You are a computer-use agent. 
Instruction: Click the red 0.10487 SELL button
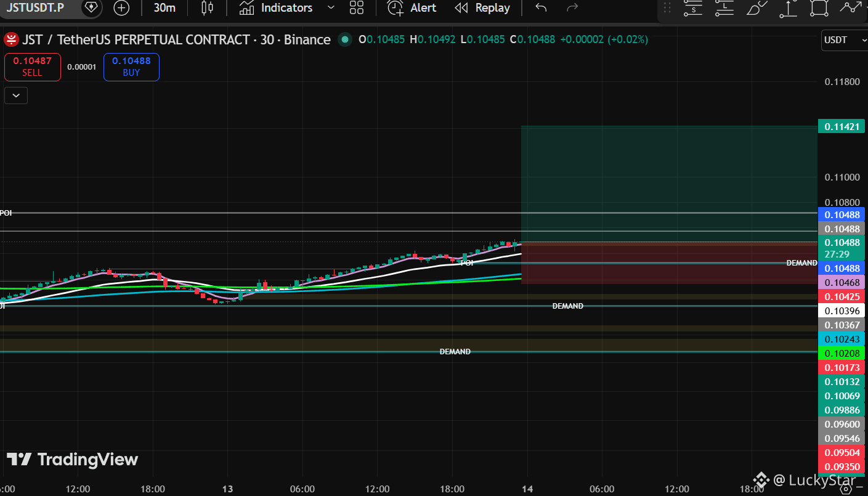pos(33,67)
